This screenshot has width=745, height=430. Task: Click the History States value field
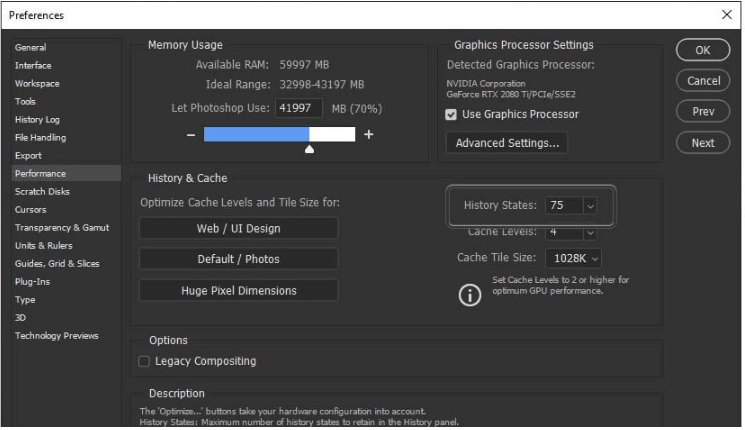(565, 206)
